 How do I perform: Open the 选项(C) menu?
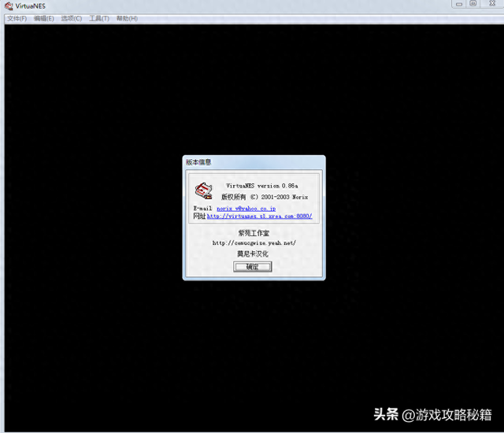tap(72, 19)
